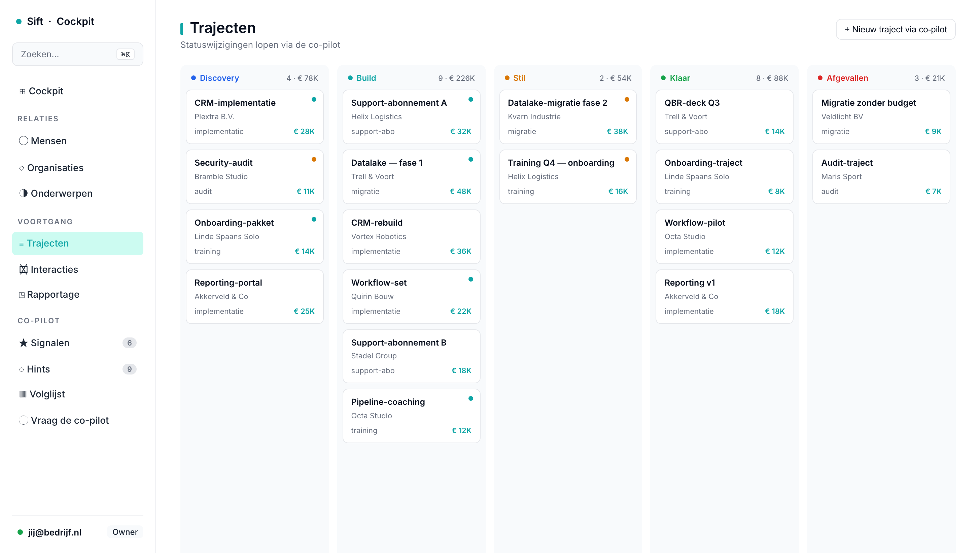Click the red Afgevallen status dot
The width and height of the screenshot is (980, 553).
tap(820, 78)
